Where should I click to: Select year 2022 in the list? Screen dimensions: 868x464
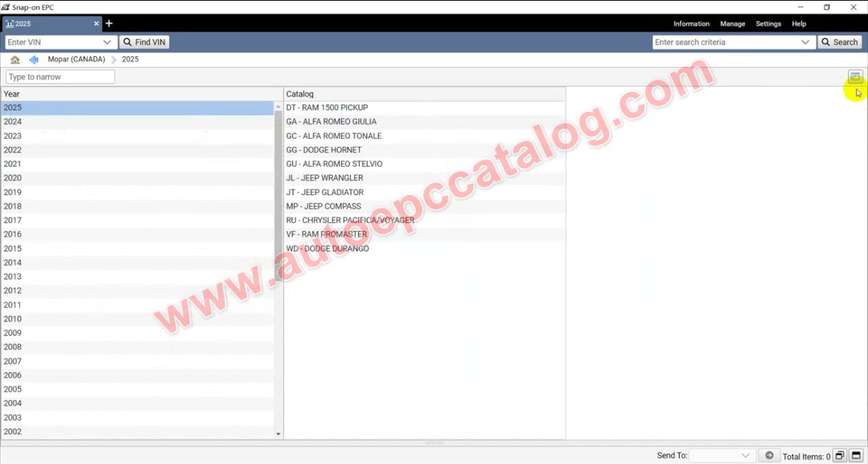click(137, 150)
